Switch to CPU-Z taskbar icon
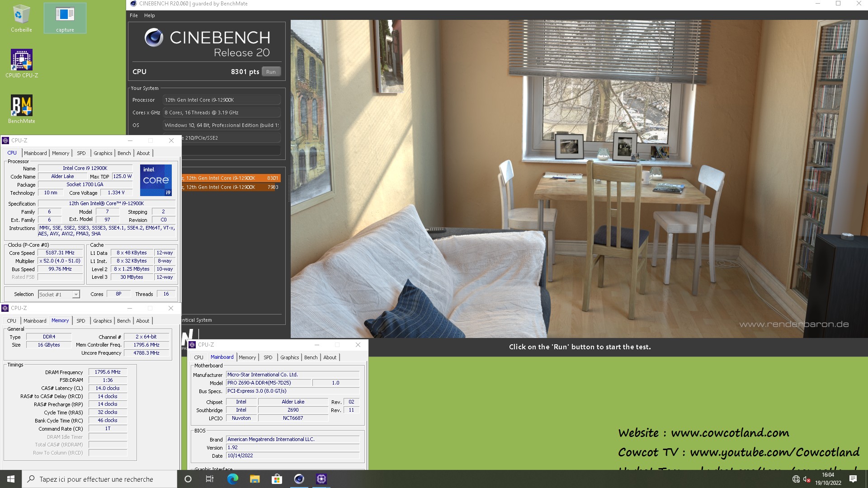The width and height of the screenshot is (868, 488). [x=321, y=479]
